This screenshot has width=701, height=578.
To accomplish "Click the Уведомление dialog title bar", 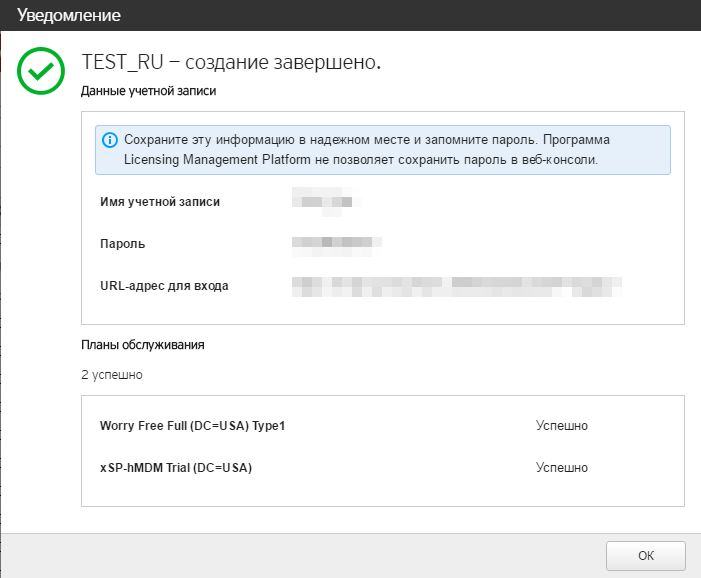I will (350, 16).
